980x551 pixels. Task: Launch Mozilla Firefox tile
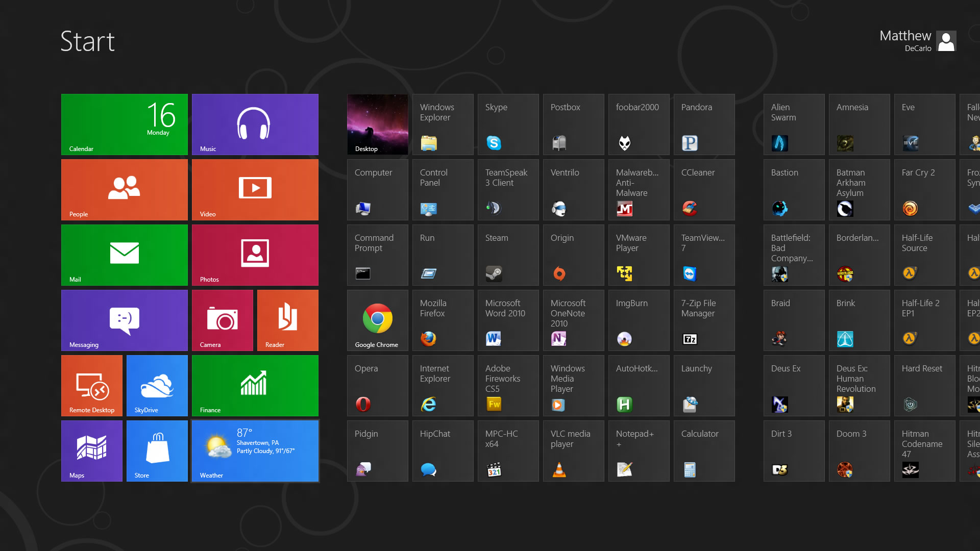443,320
